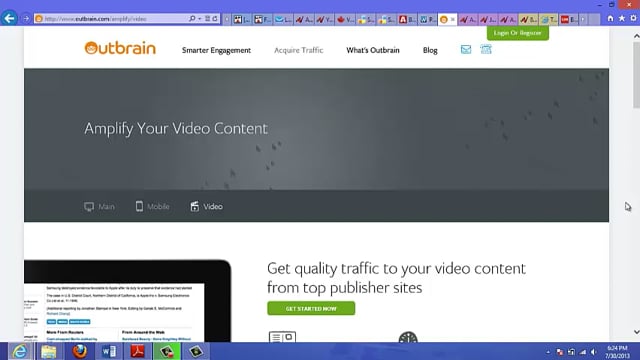Click the 'Amplify Your Video Content' heading
640x360 pixels.
tap(176, 129)
